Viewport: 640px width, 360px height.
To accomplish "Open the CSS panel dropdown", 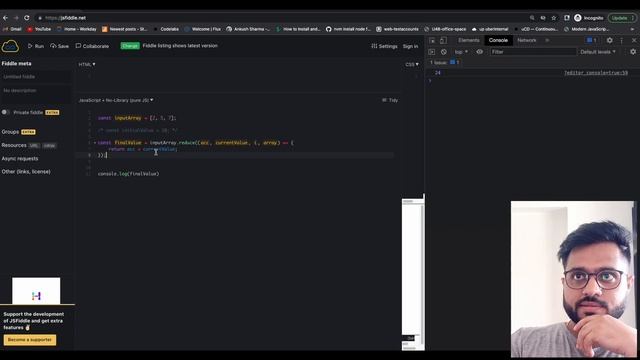I will [x=412, y=64].
